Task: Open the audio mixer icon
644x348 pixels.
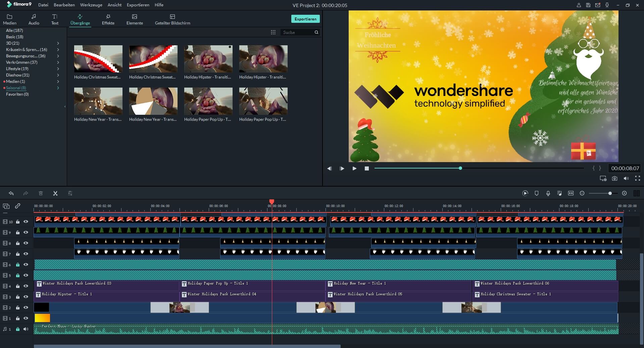Action: 559,193
